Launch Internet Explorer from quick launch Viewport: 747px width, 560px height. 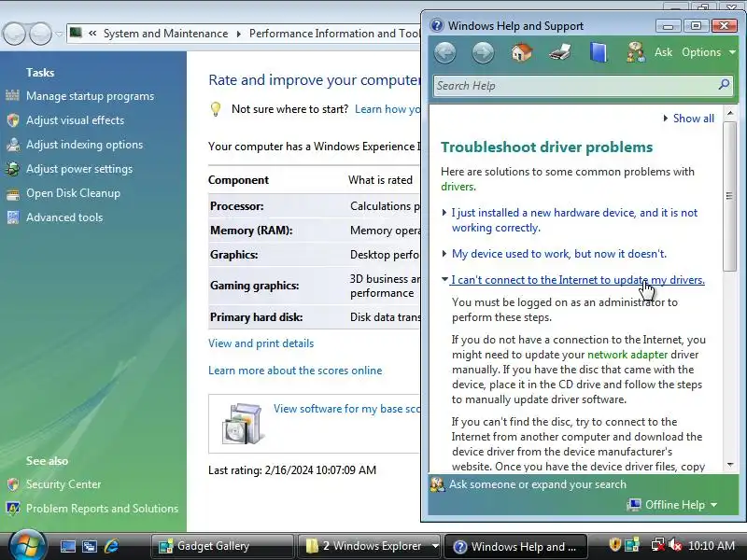[111, 546]
